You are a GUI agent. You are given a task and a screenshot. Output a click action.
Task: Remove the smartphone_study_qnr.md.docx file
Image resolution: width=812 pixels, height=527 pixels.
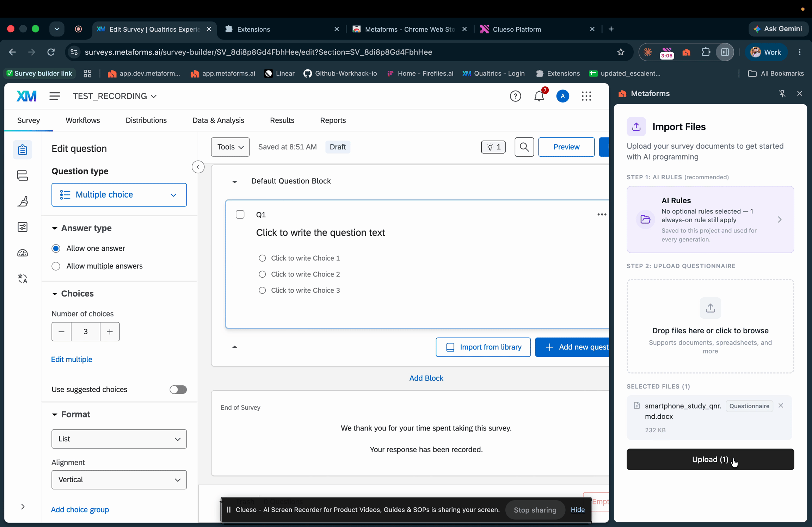(x=781, y=405)
